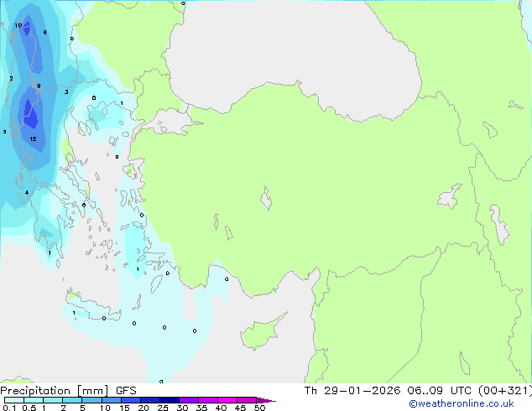The height and width of the screenshot is (411, 532).
Task: Click the '20' legend scale label
Action: point(143,408)
